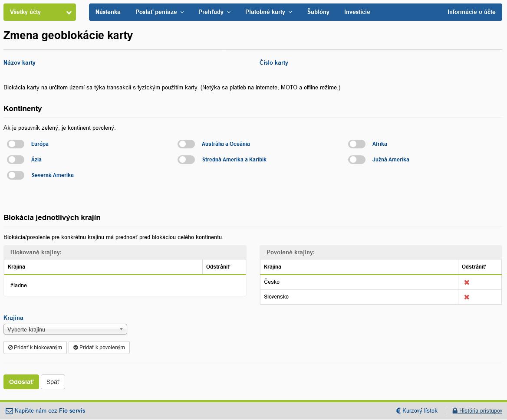This screenshot has width=507, height=420.
Task: Open the Šablóny menu item
Action: (x=318, y=12)
